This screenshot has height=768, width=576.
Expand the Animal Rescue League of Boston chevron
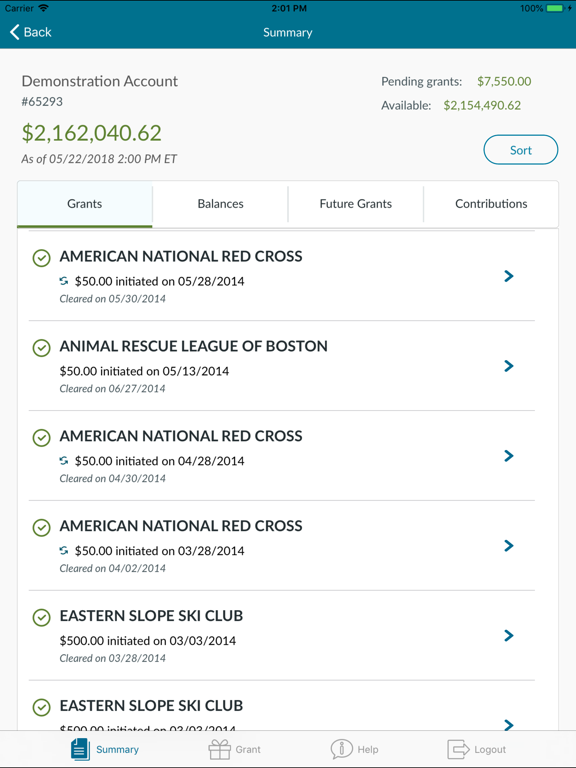click(509, 366)
